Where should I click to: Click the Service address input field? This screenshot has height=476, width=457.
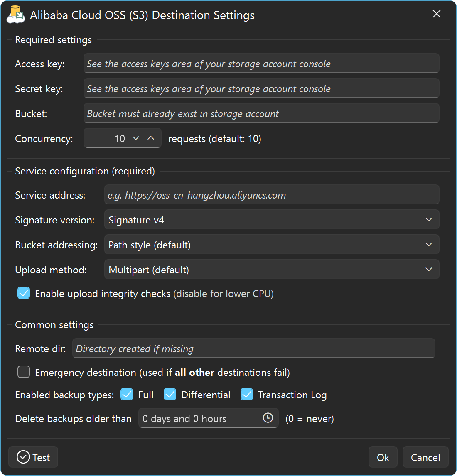(272, 194)
